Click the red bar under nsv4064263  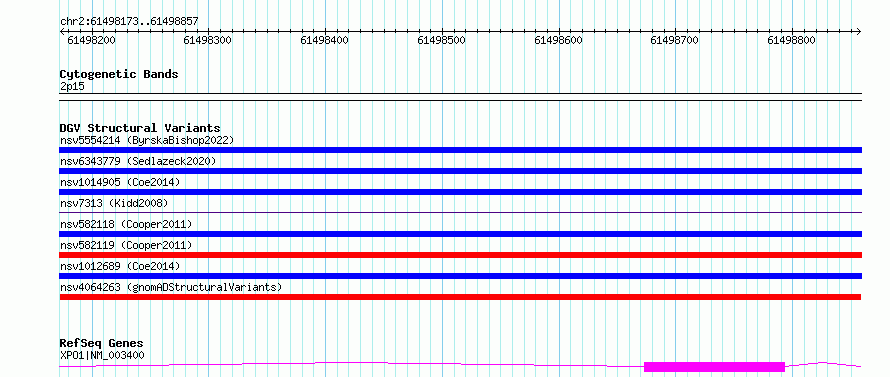(x=460, y=297)
